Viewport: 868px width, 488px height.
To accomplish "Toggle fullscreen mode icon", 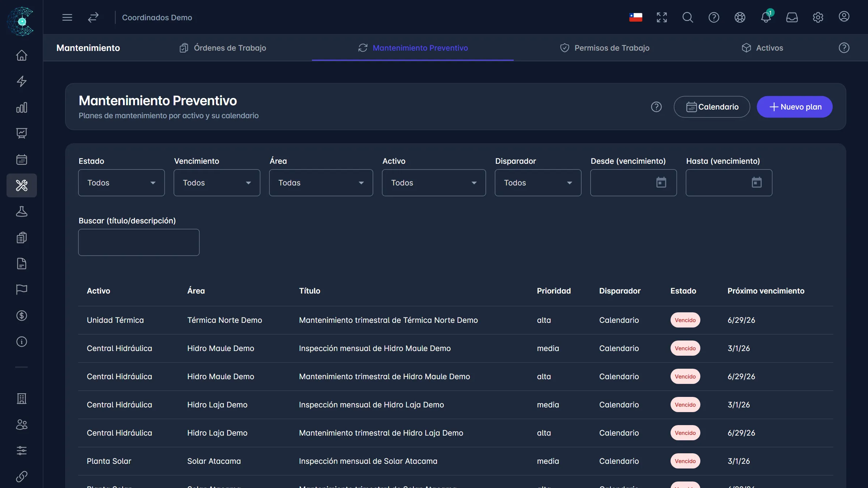I will point(661,17).
